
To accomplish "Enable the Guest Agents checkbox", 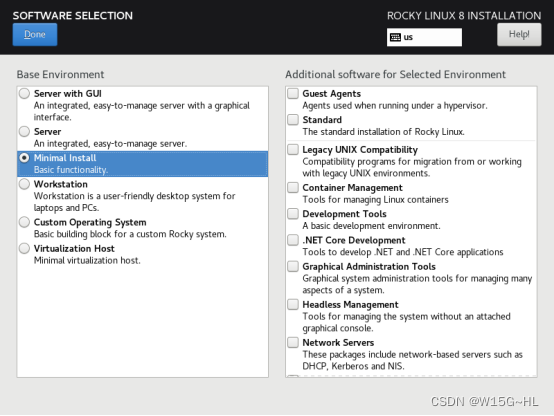I will point(293,93).
